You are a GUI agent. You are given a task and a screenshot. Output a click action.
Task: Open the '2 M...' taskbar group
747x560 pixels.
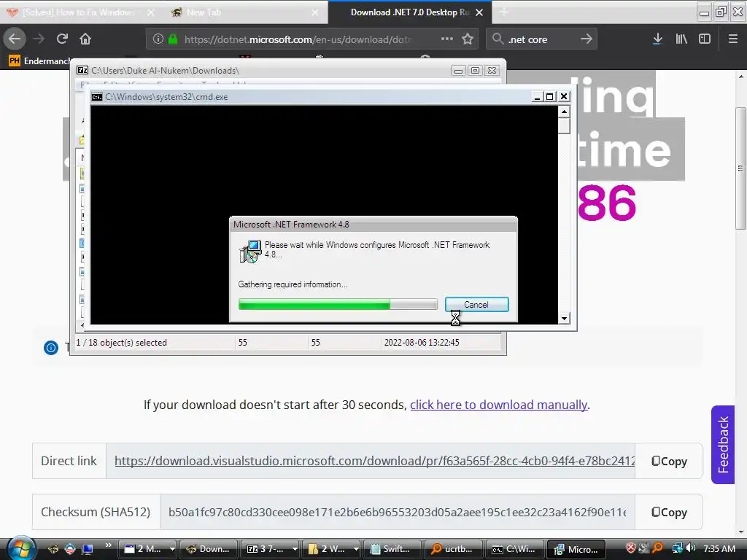tap(149, 549)
